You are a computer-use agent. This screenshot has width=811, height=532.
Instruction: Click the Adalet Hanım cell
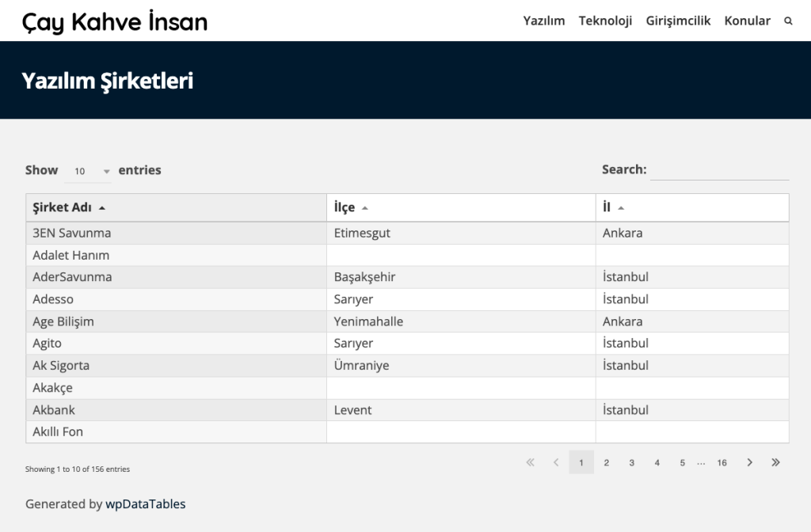point(177,256)
